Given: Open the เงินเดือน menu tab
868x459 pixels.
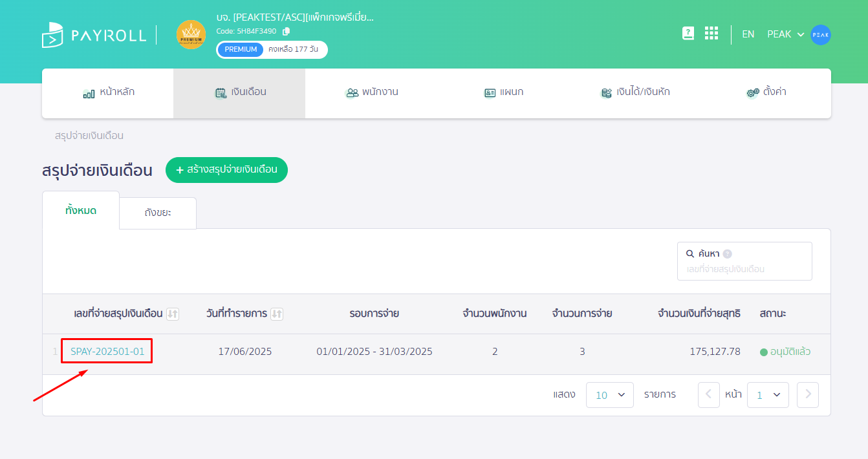Looking at the screenshot, I should pyautogui.click(x=239, y=92).
